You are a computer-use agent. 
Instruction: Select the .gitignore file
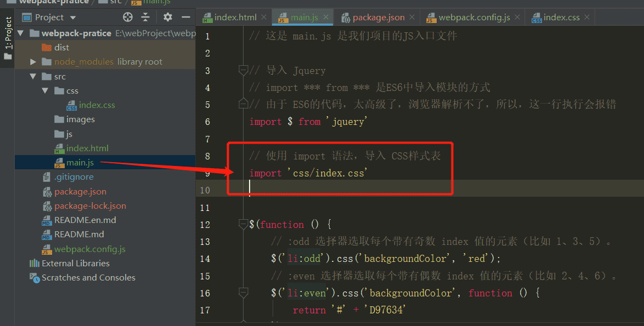click(68, 177)
